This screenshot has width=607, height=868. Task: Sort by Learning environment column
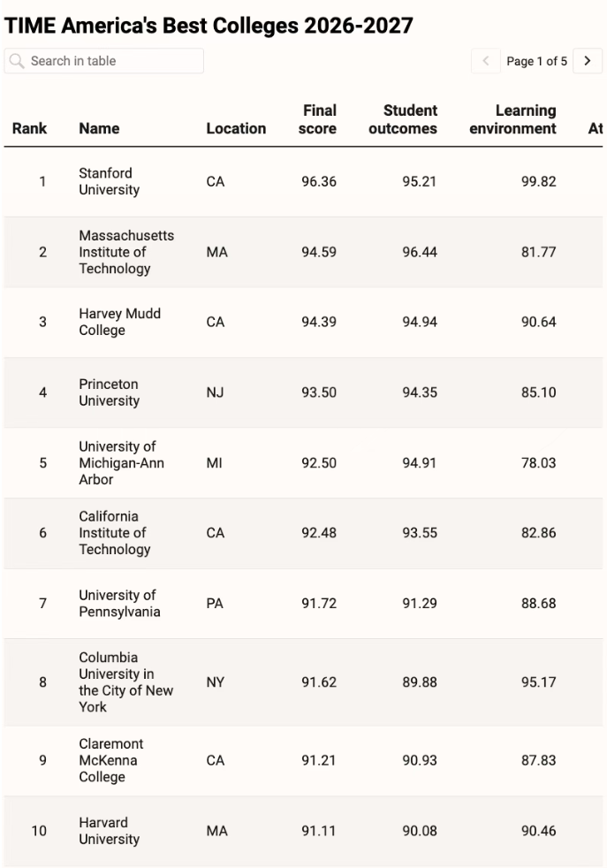(513, 119)
